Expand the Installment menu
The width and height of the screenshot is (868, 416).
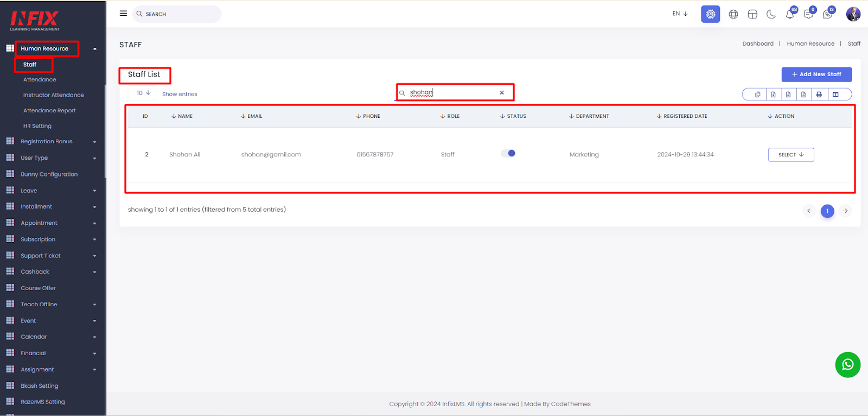pos(95,207)
